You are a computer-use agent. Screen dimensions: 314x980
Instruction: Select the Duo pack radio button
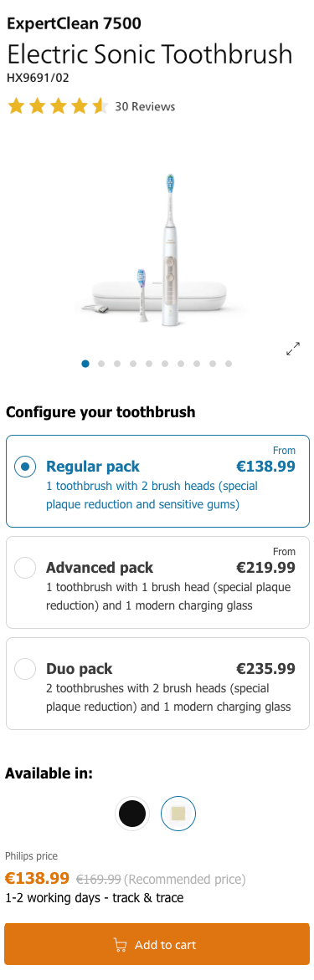[25, 669]
